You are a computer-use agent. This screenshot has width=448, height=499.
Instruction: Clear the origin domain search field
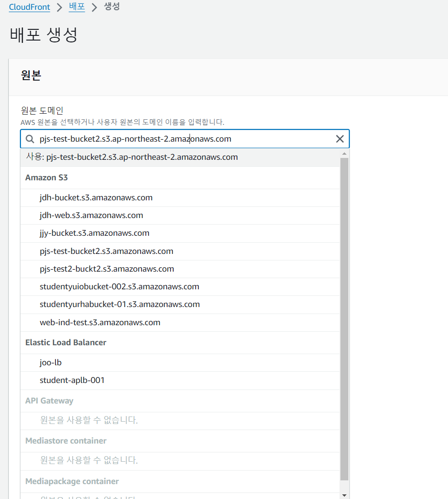coord(340,139)
